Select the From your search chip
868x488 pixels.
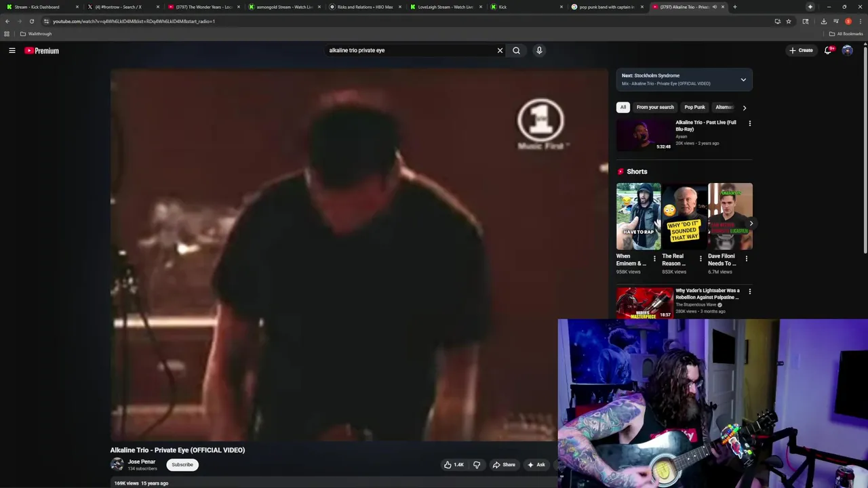pos(655,107)
